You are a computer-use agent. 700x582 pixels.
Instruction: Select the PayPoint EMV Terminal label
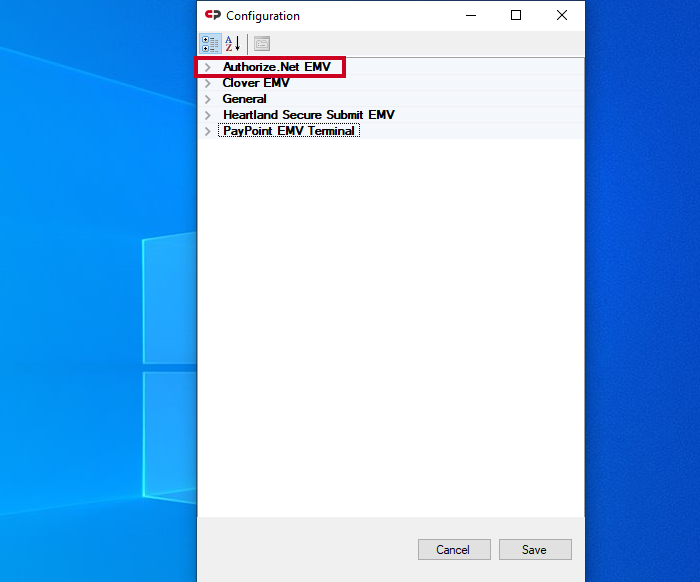click(x=289, y=131)
